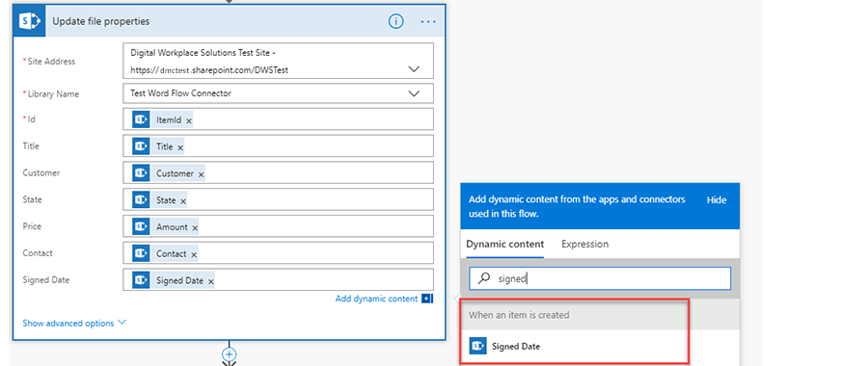The height and width of the screenshot is (366, 868).
Task: Remove the Title token using its x
Action: 180,147
